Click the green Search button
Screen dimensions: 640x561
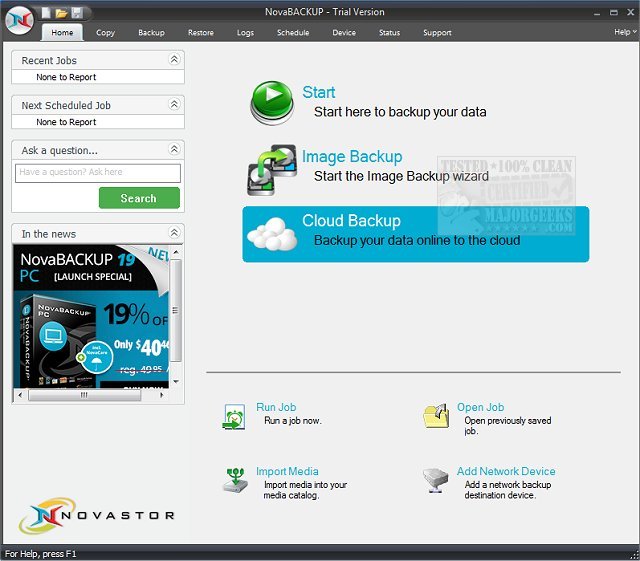click(x=139, y=198)
